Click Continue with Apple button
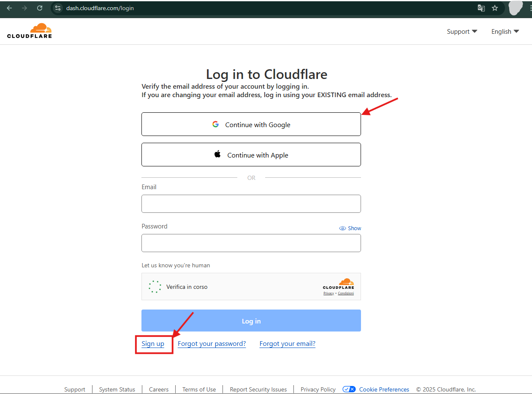 click(251, 155)
